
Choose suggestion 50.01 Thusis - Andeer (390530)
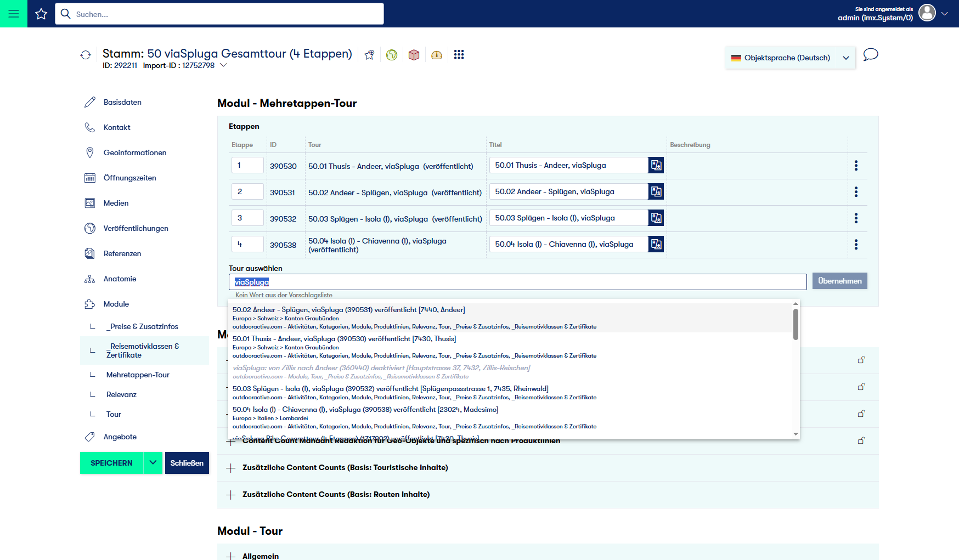510,347
